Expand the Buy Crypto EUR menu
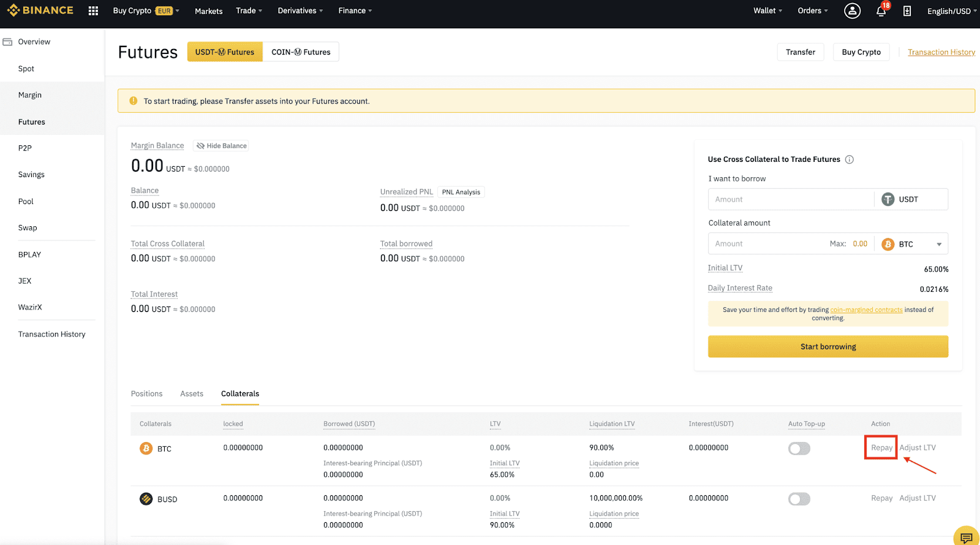The height and width of the screenshot is (545, 980). (146, 11)
